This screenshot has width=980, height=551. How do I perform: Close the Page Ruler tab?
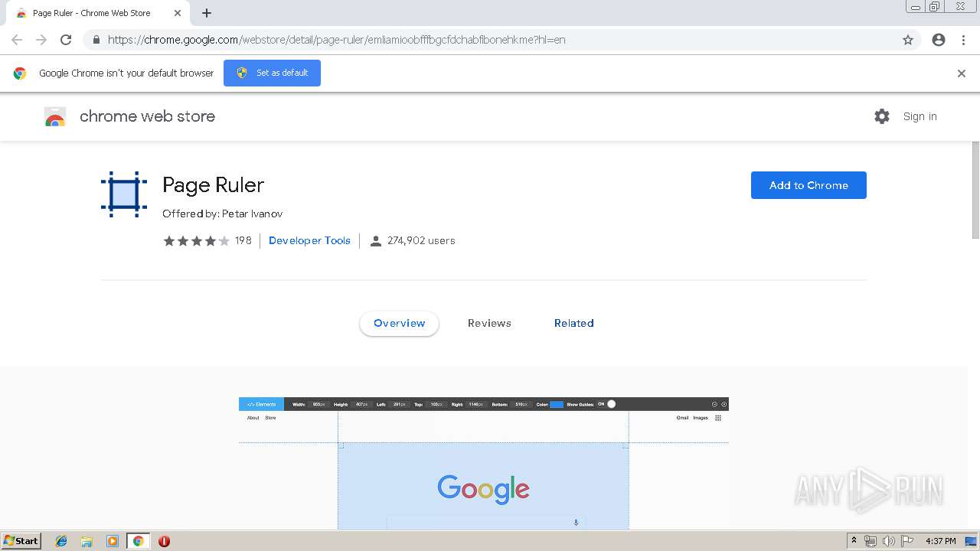(177, 13)
